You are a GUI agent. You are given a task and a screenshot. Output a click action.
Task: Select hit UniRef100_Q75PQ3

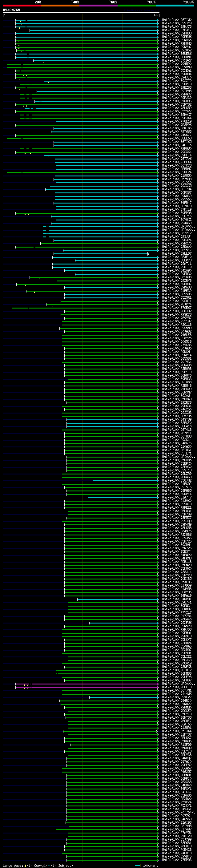click(177, 860)
